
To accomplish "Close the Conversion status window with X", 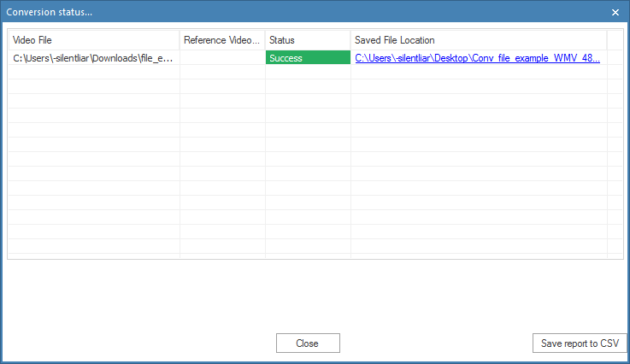I will 615,12.
